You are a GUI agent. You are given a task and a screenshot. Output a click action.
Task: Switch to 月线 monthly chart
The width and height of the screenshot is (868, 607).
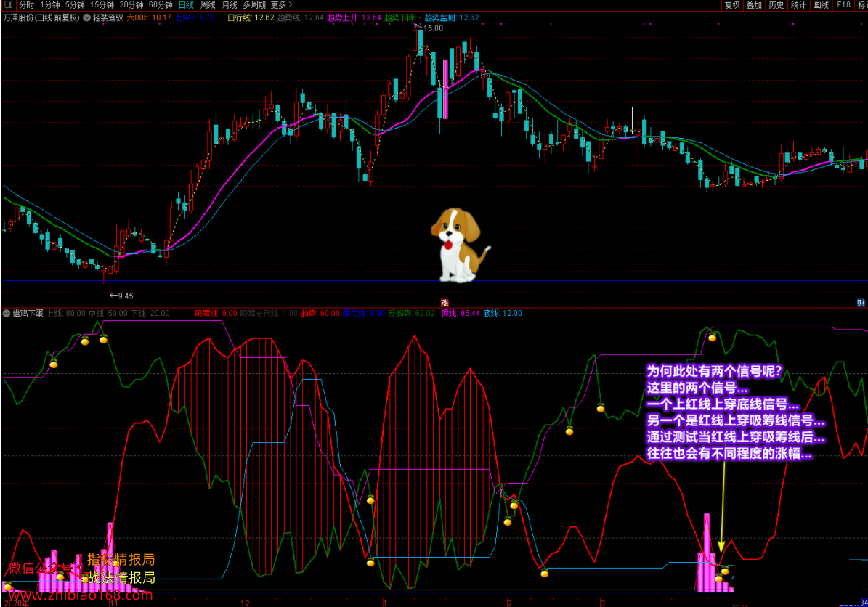[230, 5]
